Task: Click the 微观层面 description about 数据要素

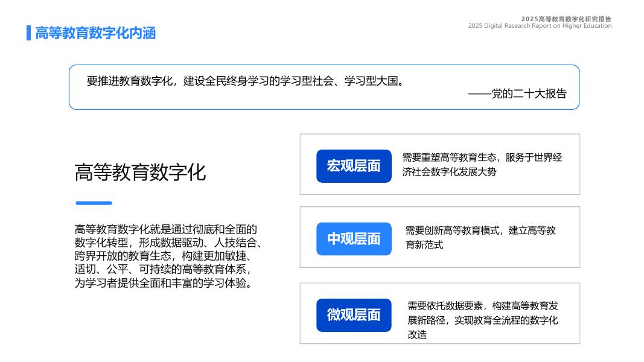Action: click(483, 315)
